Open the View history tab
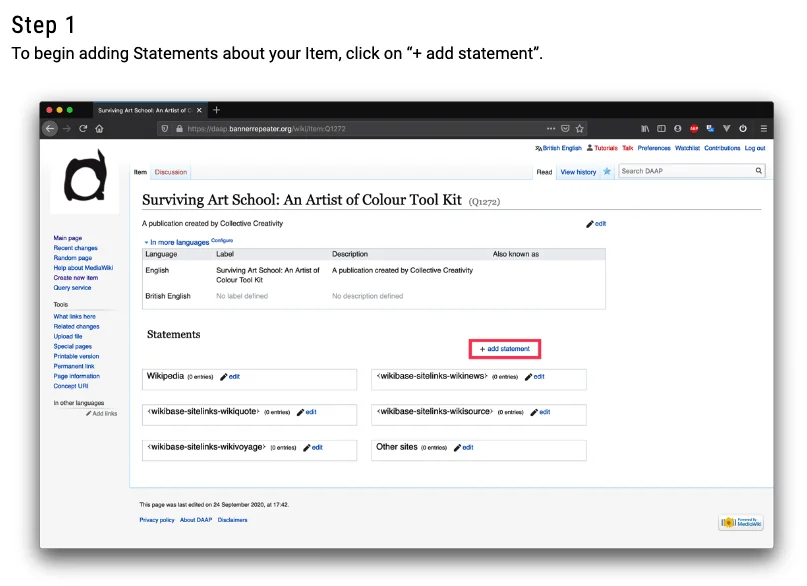Image resolution: width=807 pixels, height=586 pixels. point(578,172)
